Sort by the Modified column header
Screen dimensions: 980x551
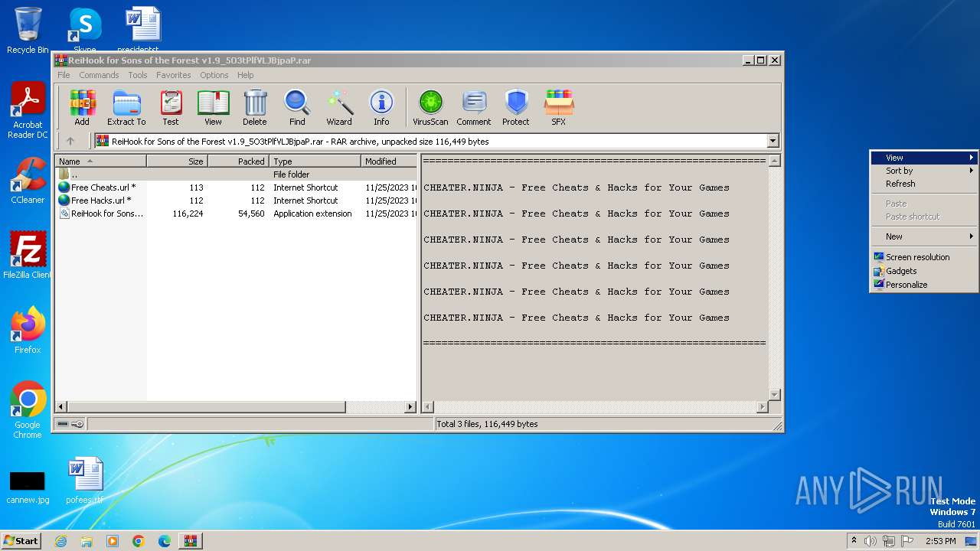(389, 161)
